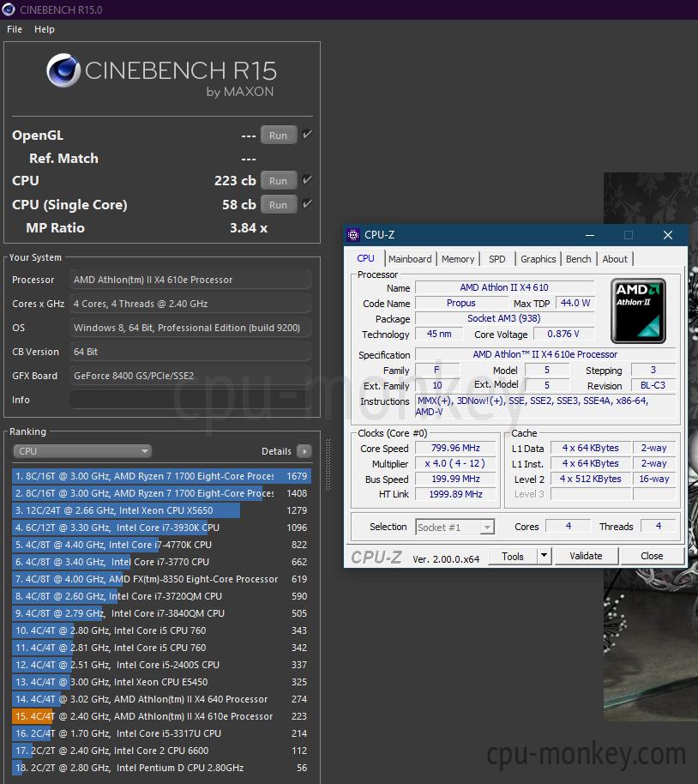Switch to the Mainboard tab in CPU-Z
The height and width of the screenshot is (784, 698).
pos(410,259)
